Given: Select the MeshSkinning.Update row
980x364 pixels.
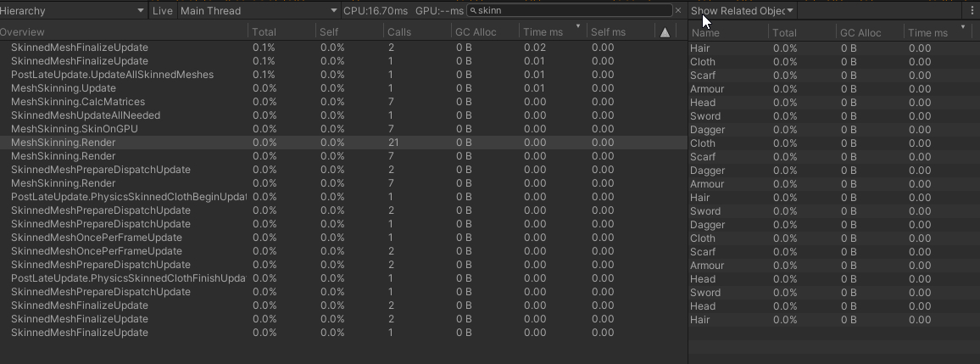Looking at the screenshot, I should 64,88.
